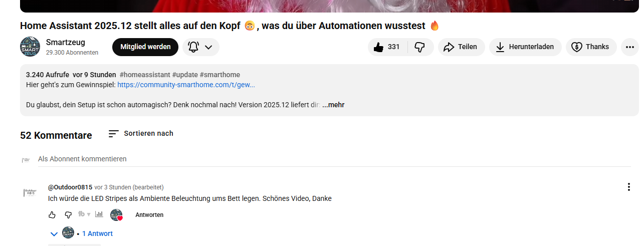Click the Mitglied werden button
Image resolution: width=644 pixels, height=246 pixels.
(x=145, y=47)
